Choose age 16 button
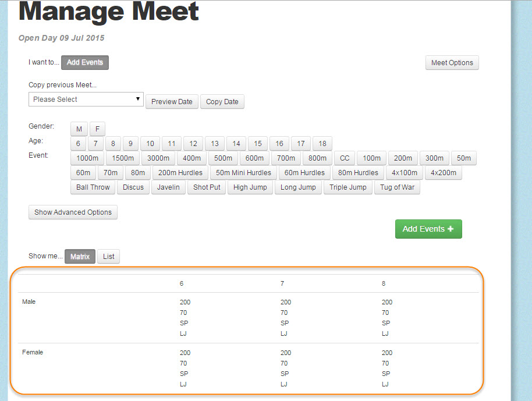This screenshot has width=532, height=401. click(279, 144)
